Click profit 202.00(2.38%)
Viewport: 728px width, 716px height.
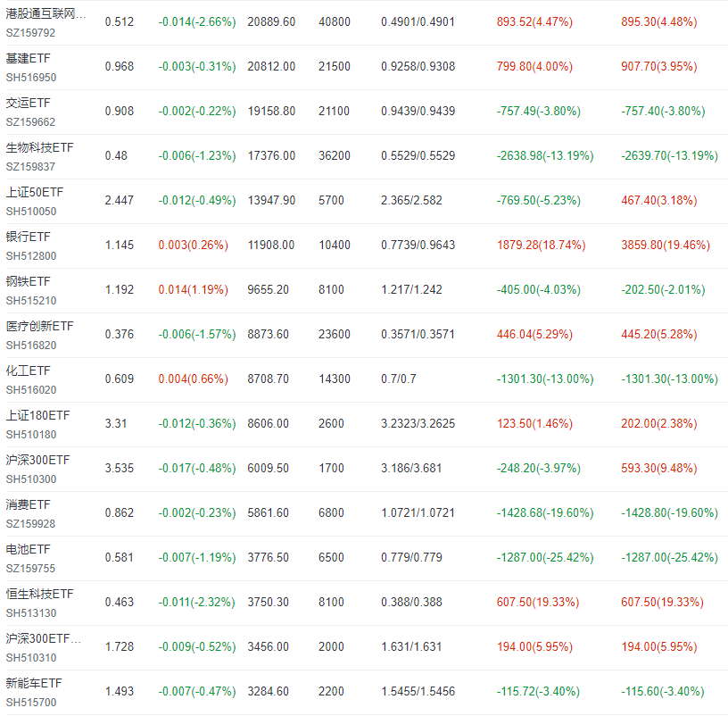[x=659, y=423]
